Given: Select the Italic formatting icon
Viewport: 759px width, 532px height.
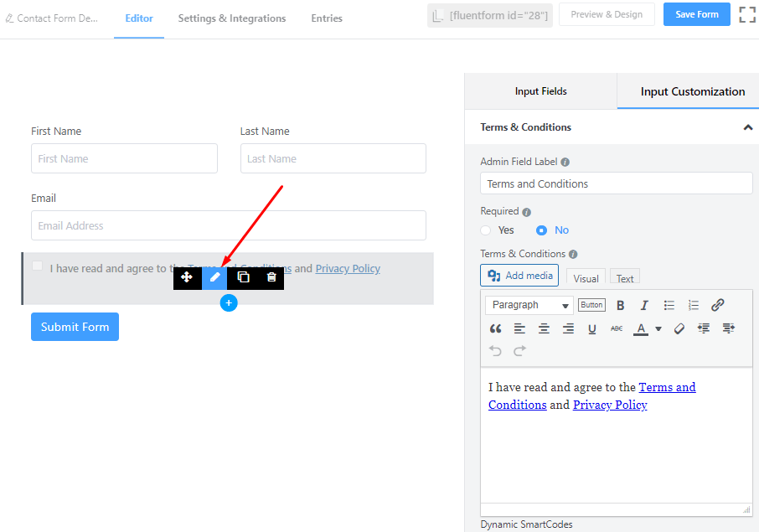Looking at the screenshot, I should click(643, 305).
